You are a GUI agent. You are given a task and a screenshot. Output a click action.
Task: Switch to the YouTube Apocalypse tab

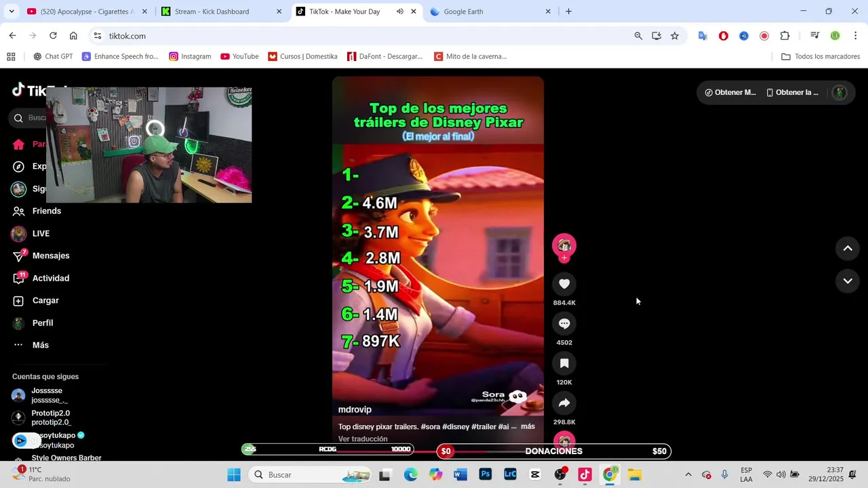point(87,12)
